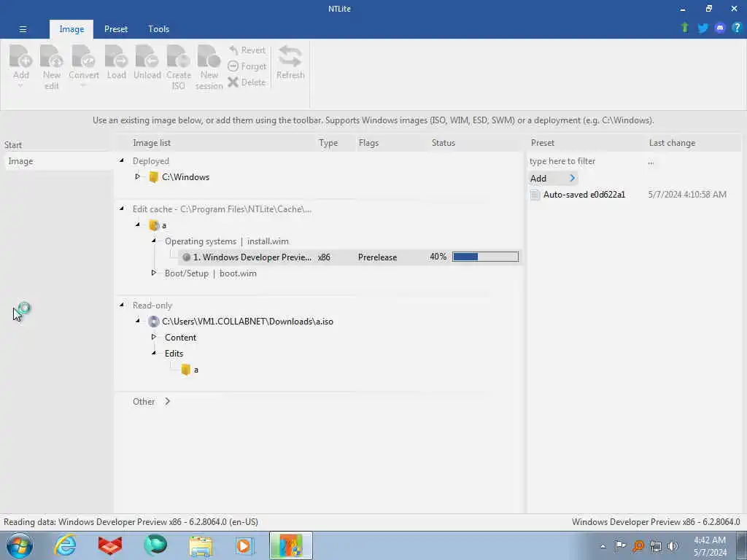Viewport: 747px width, 560px height.
Task: Click the 5/7/2024 4:10:58 AM timestamp
Action: pyautogui.click(x=687, y=194)
